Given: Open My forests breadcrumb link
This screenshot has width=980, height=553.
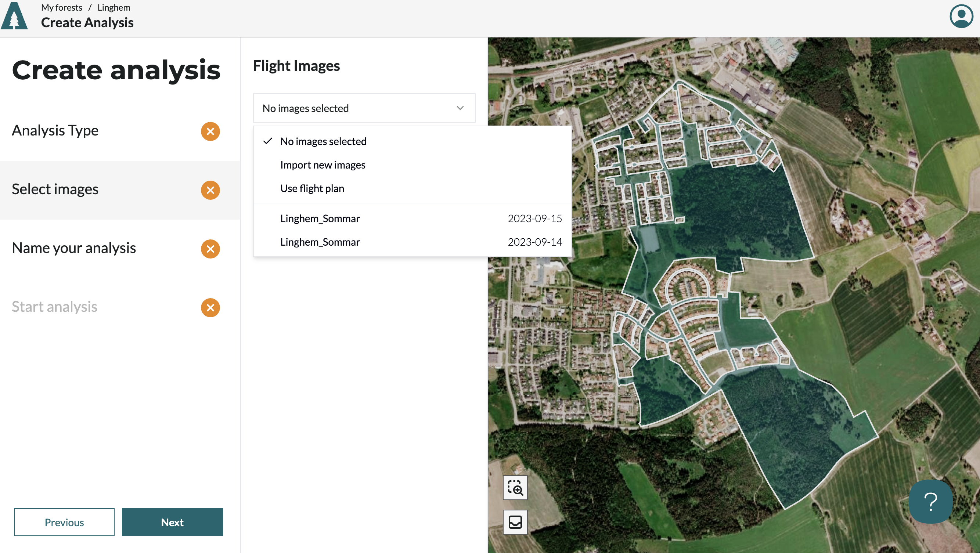Looking at the screenshot, I should coord(62,8).
